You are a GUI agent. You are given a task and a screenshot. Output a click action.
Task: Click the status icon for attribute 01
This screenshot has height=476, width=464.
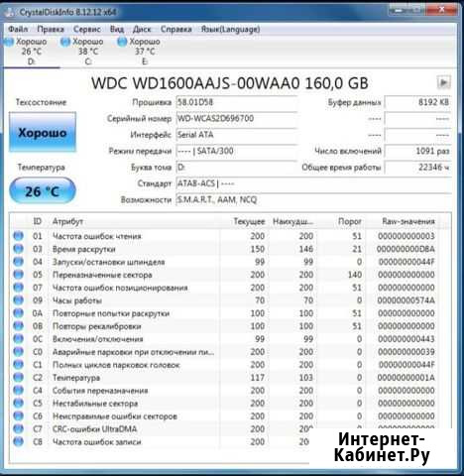pos(19,236)
